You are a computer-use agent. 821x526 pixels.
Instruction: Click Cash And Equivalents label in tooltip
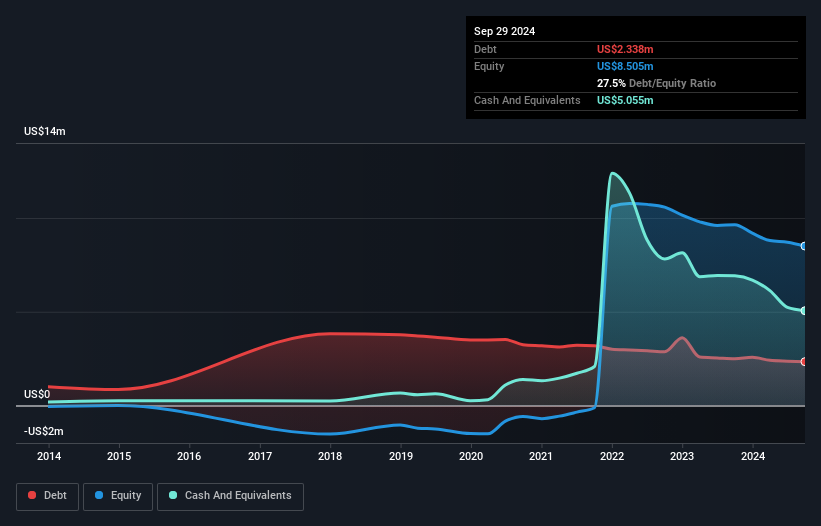[x=527, y=100]
